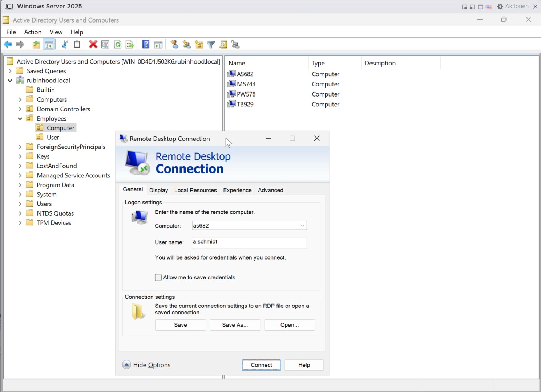
Task: Click the flag keyboard-layout icon in the VM bar
Action: (x=489, y=7)
